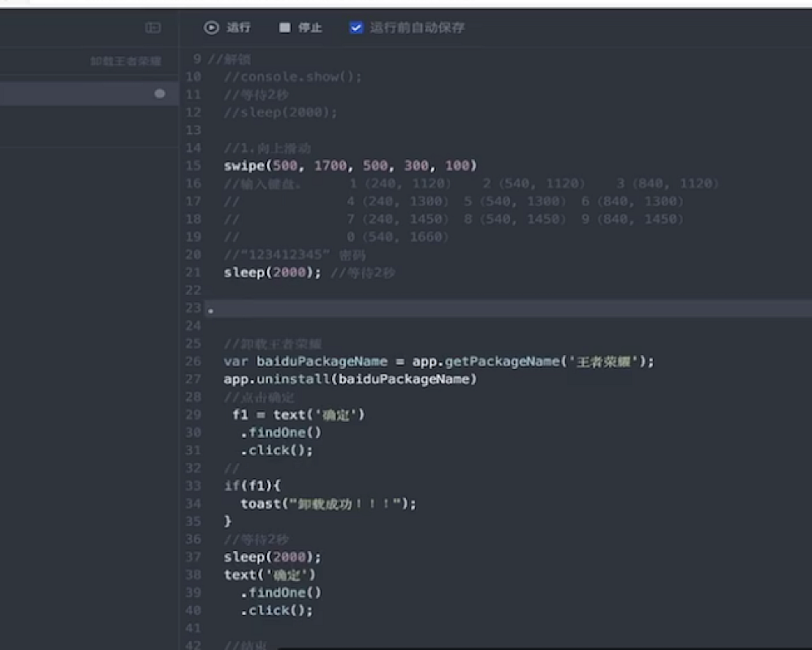
Task: Uncheck the 运行前自动保存 checkbox
Action: click(356, 28)
